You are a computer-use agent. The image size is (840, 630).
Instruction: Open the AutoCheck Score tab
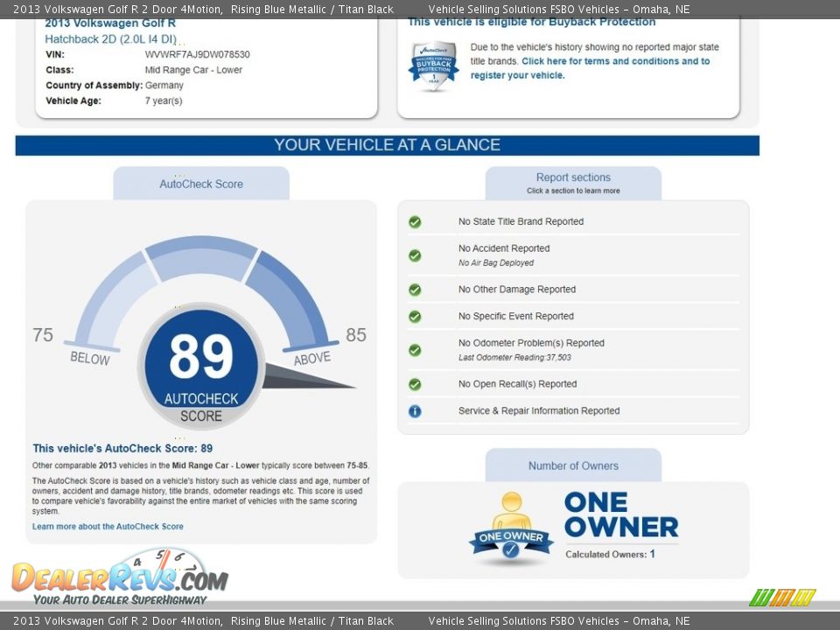click(x=201, y=184)
